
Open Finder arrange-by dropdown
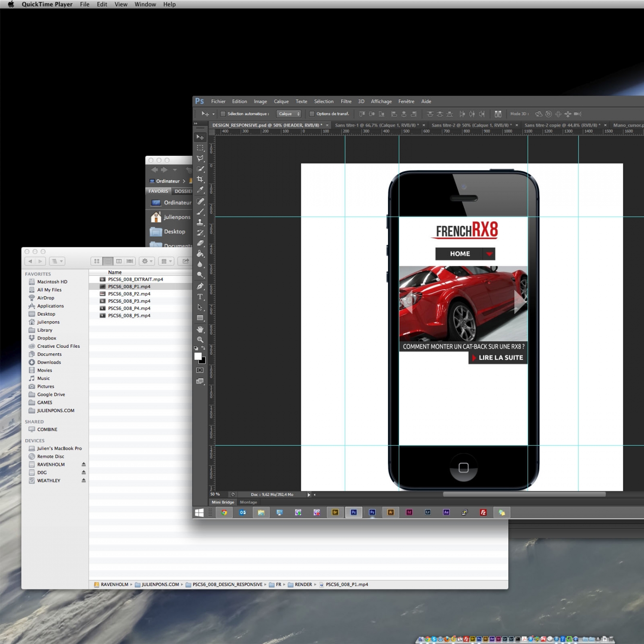(166, 261)
